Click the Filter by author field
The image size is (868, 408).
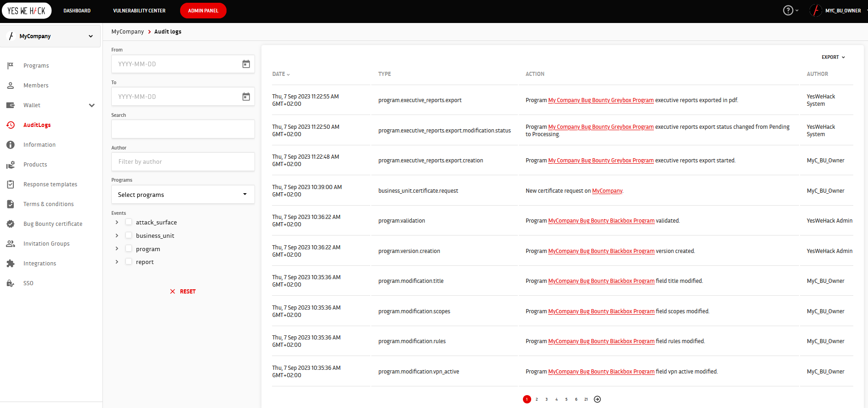(183, 162)
